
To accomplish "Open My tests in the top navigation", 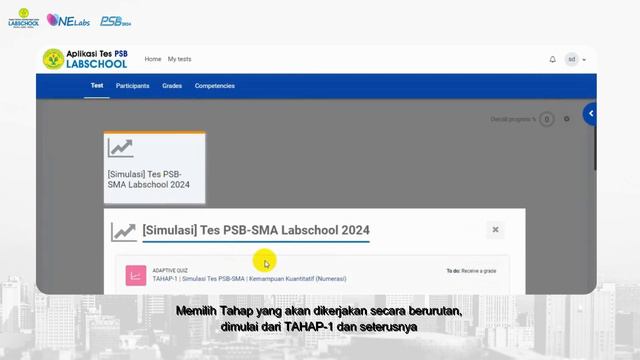I will coord(179,59).
